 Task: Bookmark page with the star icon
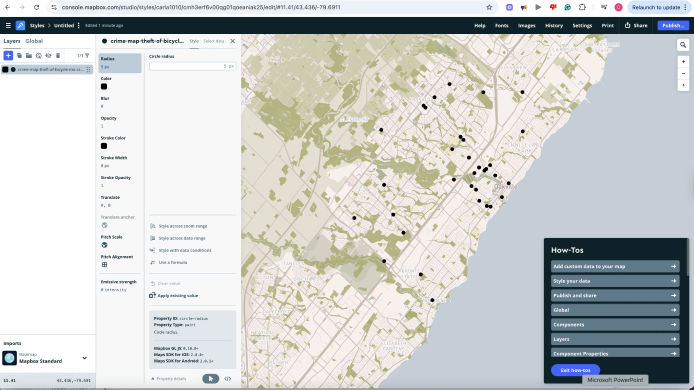click(x=489, y=7)
